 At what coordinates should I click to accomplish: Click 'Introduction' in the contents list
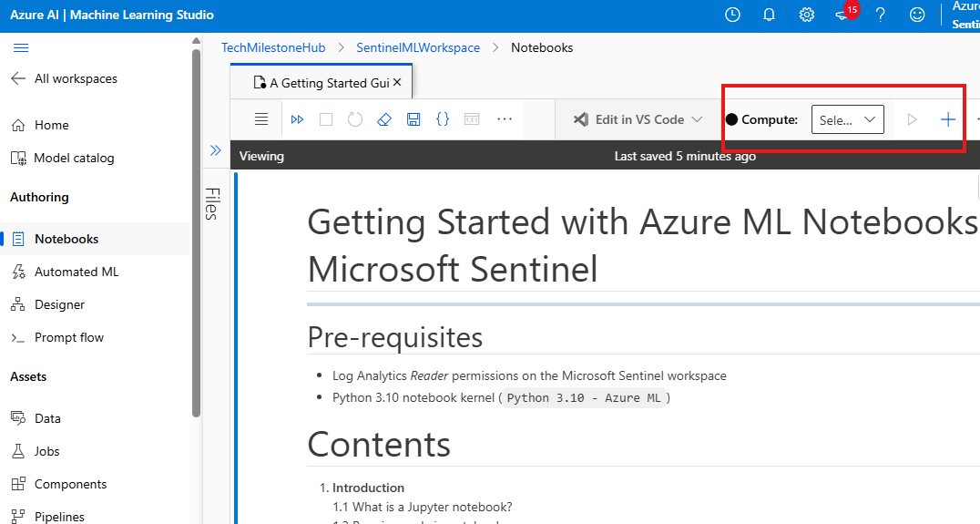click(x=368, y=488)
